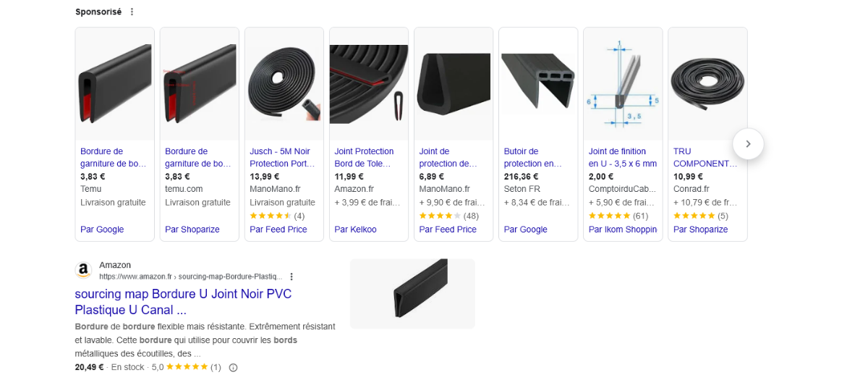Open Jusch 5M Noir Protection link
Image resolution: width=868 pixels, height=383 pixels.
click(281, 157)
